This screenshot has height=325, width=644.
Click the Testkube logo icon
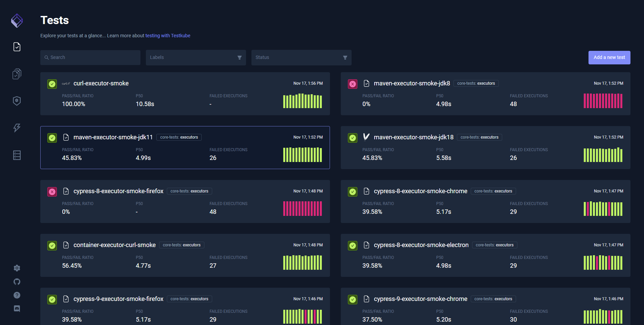[17, 21]
